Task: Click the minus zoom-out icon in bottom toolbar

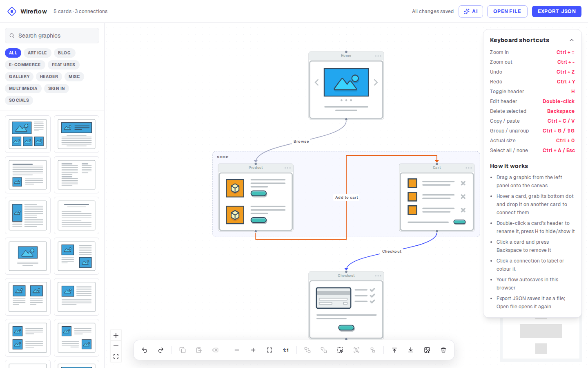Action: (237, 350)
